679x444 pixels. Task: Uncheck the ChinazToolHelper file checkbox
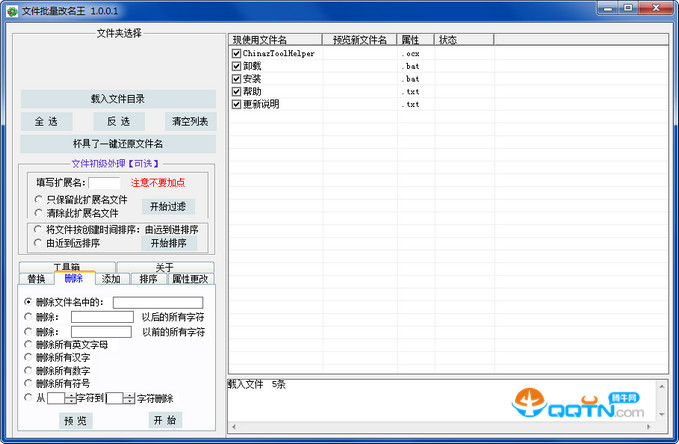tap(236, 54)
